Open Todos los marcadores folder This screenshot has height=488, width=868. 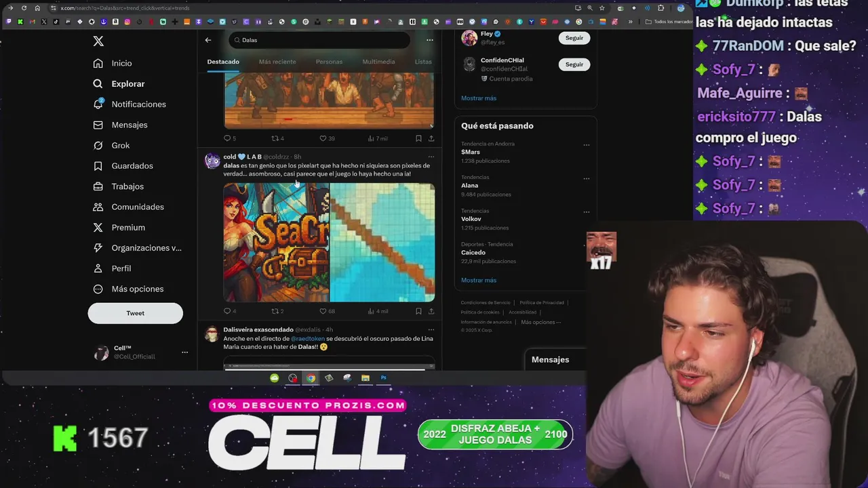(x=669, y=22)
